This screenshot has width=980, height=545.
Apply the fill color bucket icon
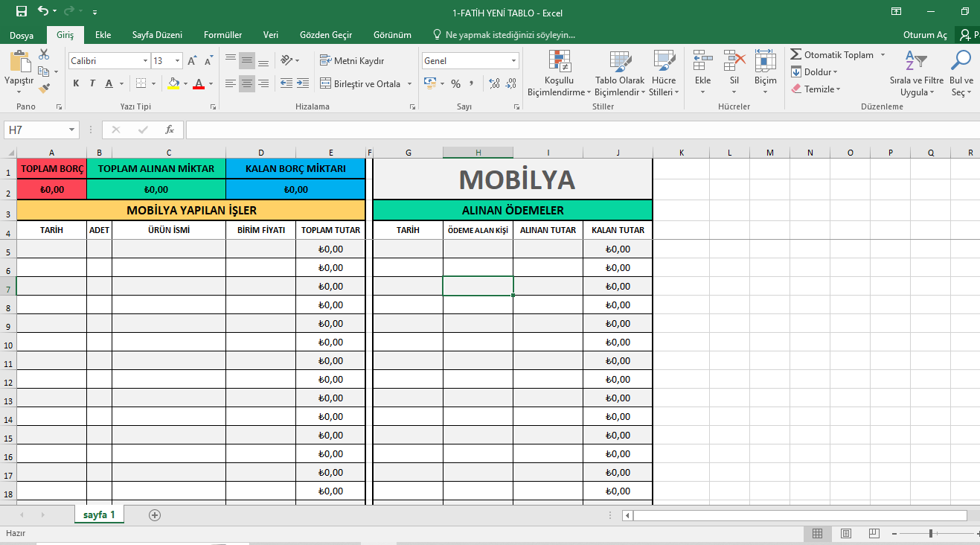pos(173,83)
